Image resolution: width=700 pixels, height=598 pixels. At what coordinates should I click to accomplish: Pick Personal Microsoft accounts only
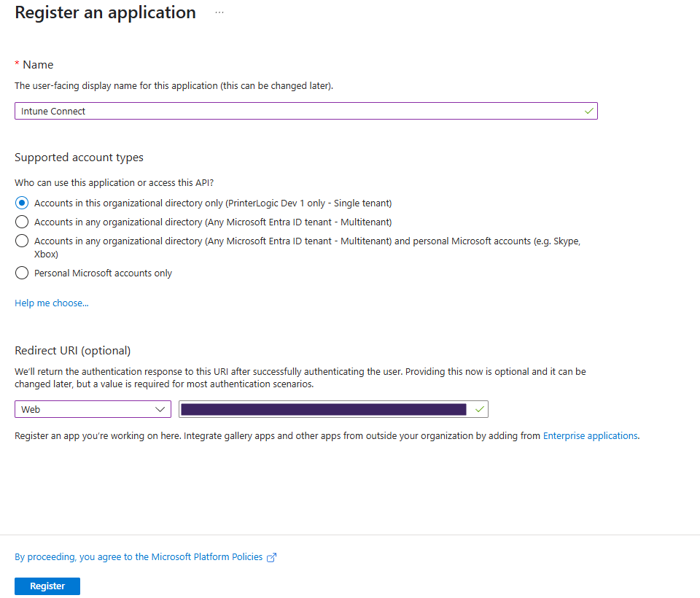point(21,273)
